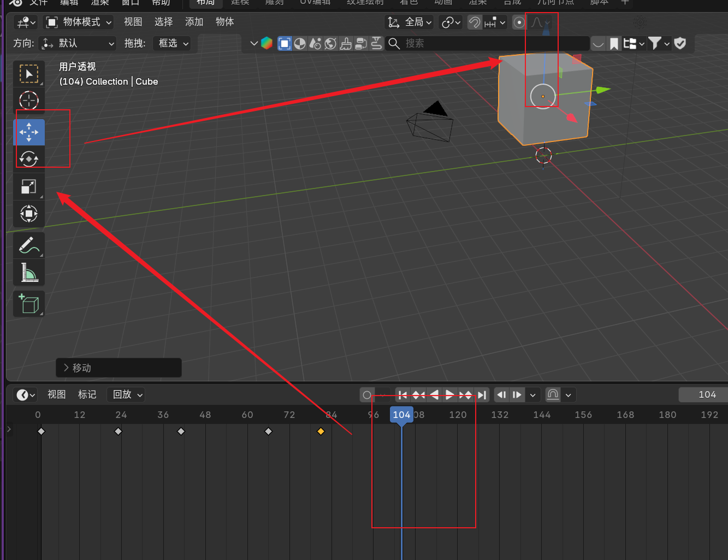Open the 添加 menu
Image resolution: width=728 pixels, height=560 pixels.
(x=194, y=22)
